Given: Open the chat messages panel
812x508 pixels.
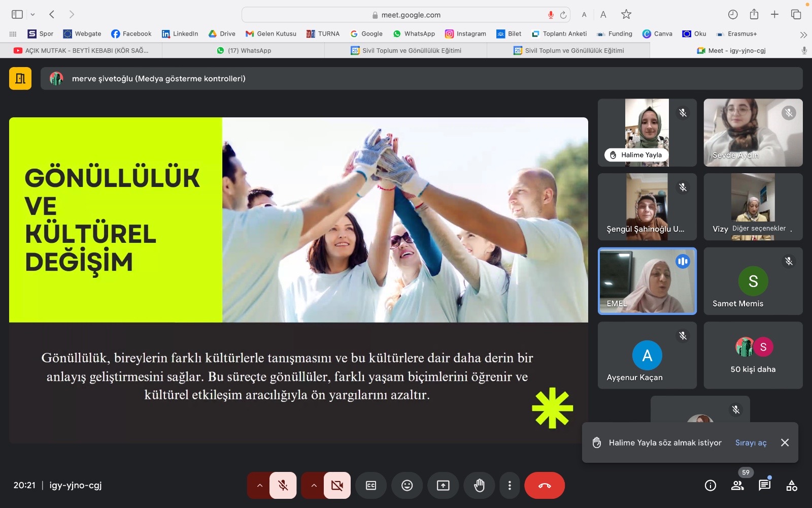Looking at the screenshot, I should tap(764, 486).
